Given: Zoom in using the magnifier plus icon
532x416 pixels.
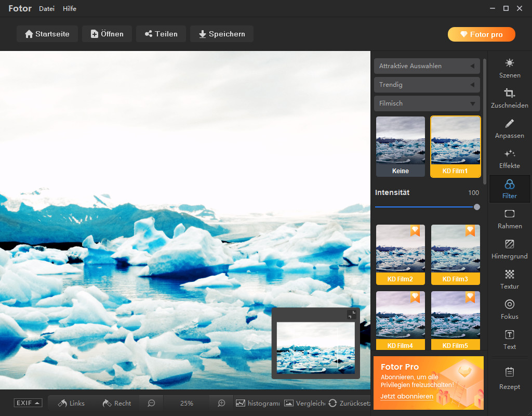Looking at the screenshot, I should coord(221,403).
